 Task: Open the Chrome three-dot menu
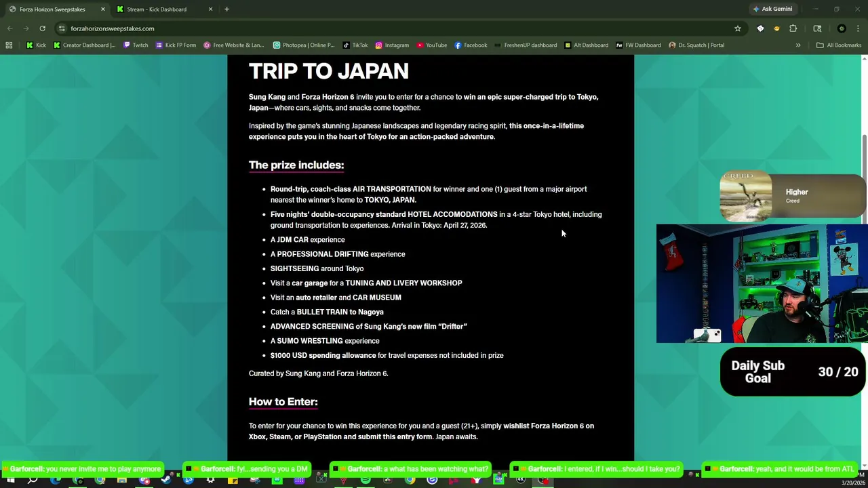point(858,28)
